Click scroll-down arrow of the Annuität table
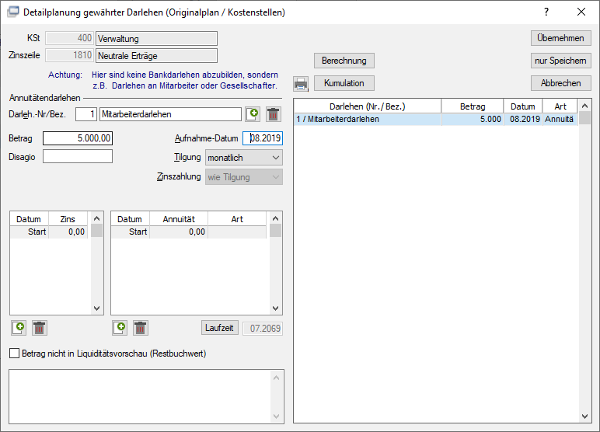This screenshot has height=432, width=600. click(275, 308)
